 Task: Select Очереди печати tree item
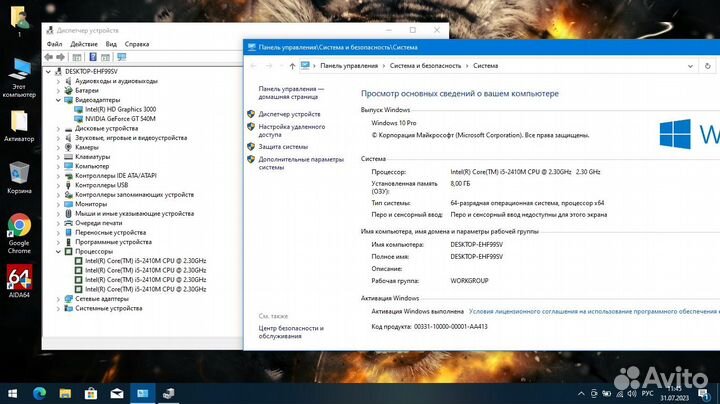point(99,223)
